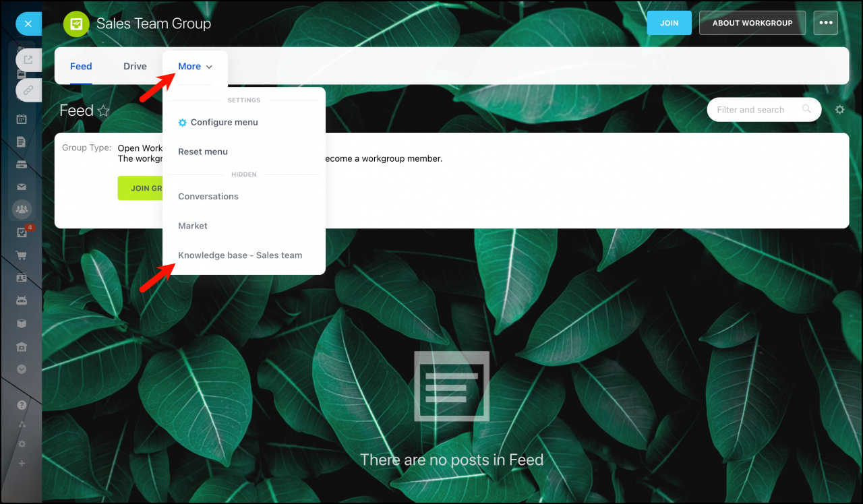Close the slider panel with X button
Viewport: 863px width, 504px height.
pyautogui.click(x=28, y=24)
